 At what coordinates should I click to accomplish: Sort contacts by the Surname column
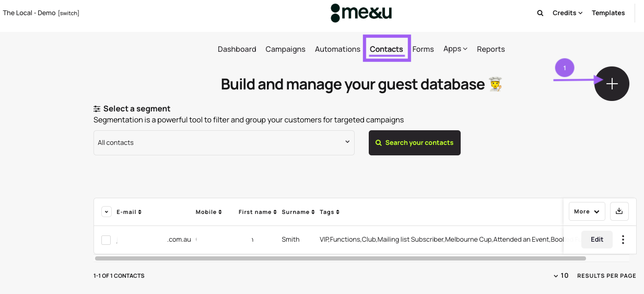point(298,212)
